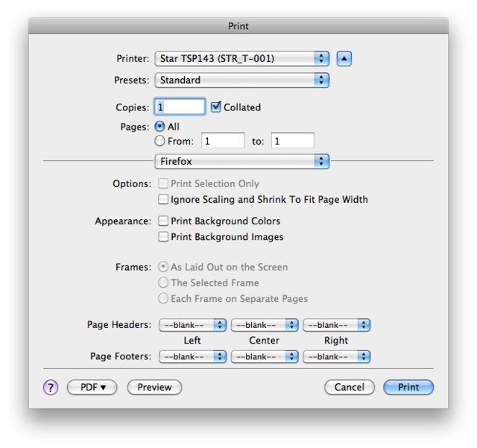Viewport: 477px width, 448px height.
Task: Click the Copies input field
Action: pos(180,107)
